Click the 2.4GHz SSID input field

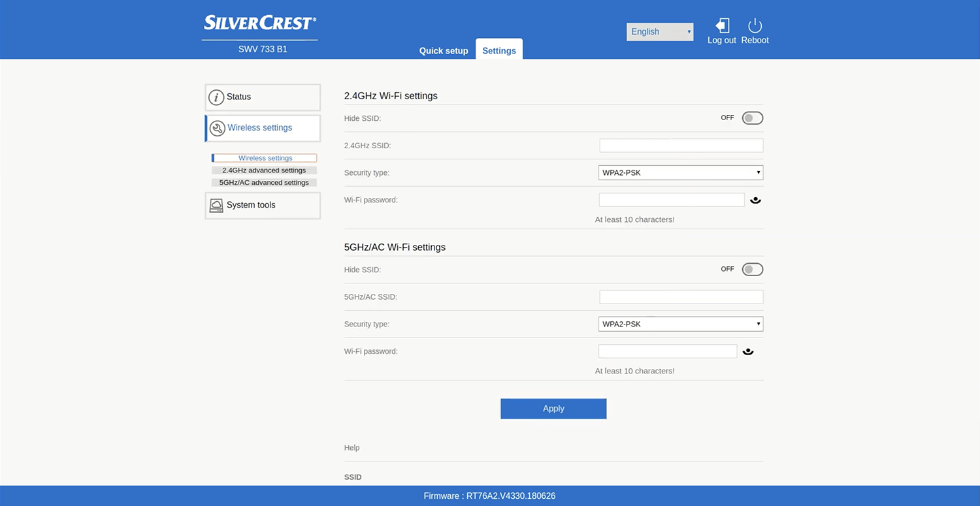[681, 146]
